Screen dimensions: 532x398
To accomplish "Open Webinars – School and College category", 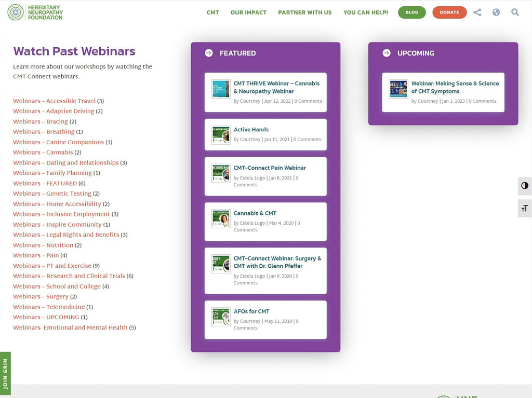I will [x=57, y=286].
